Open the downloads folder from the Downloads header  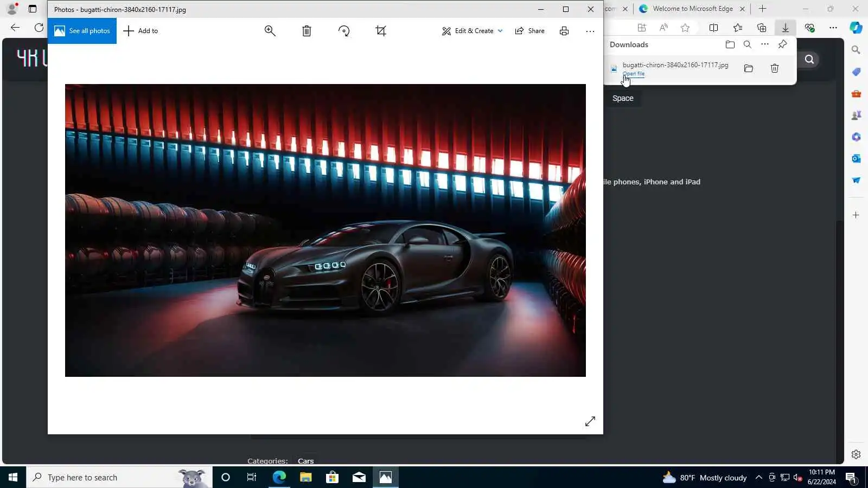pyautogui.click(x=730, y=44)
